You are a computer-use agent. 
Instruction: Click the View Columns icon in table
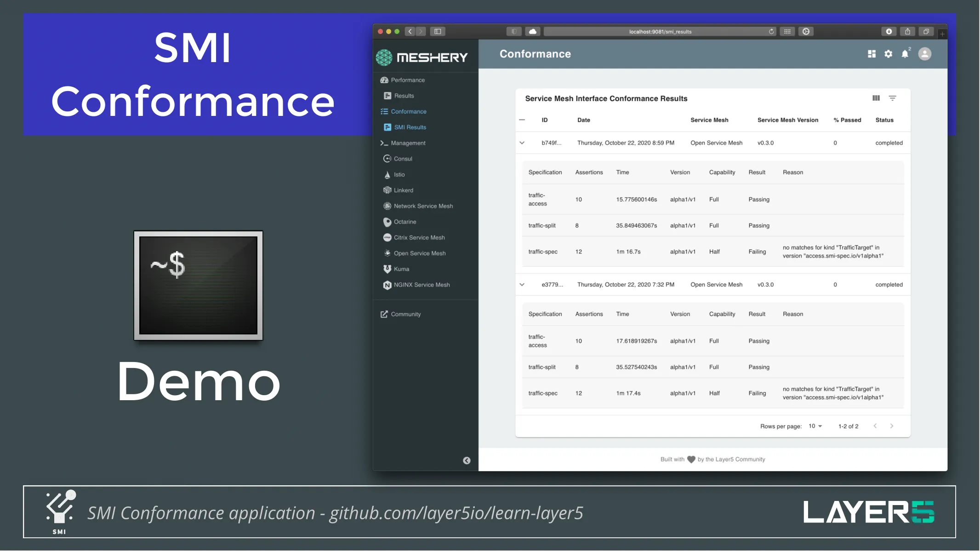click(x=876, y=98)
